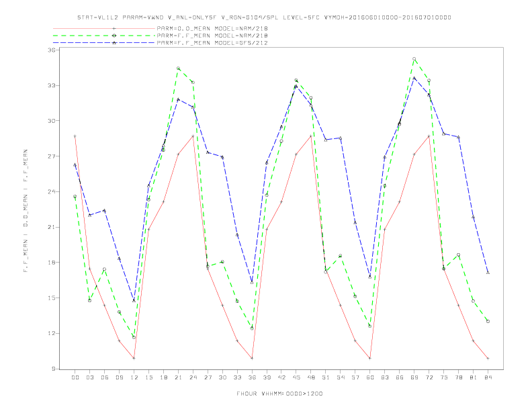Screen dimensions: 532x411
Task: Click the blue triangle data point at hour 54
Action: pyautogui.click(x=341, y=138)
